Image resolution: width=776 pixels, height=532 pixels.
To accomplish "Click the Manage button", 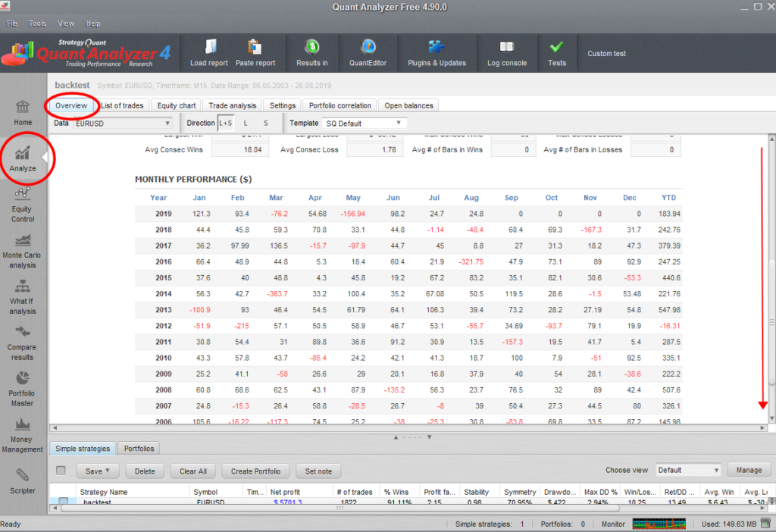I will tap(749, 470).
